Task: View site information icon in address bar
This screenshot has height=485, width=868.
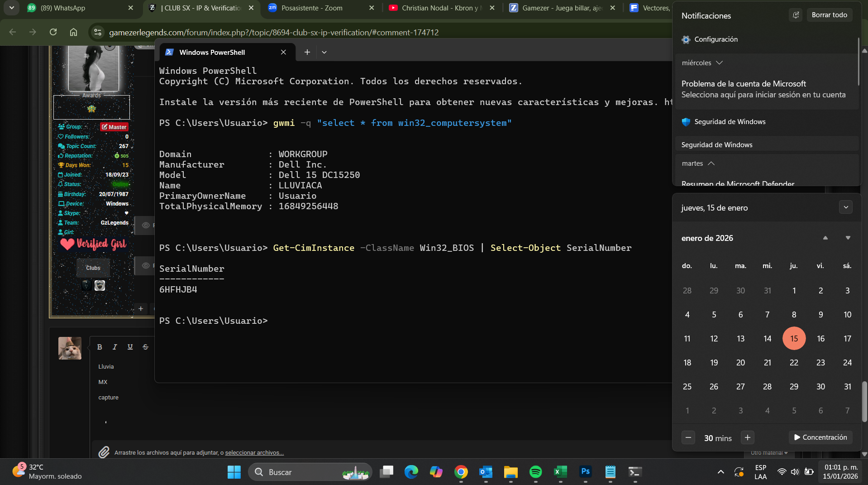Action: 97,32
